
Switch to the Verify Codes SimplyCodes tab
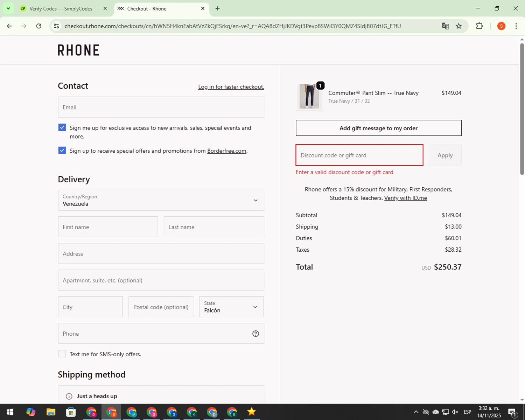[61, 9]
